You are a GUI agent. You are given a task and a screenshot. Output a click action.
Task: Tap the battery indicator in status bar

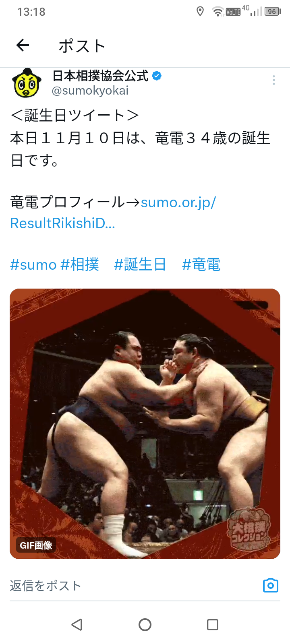point(272,12)
